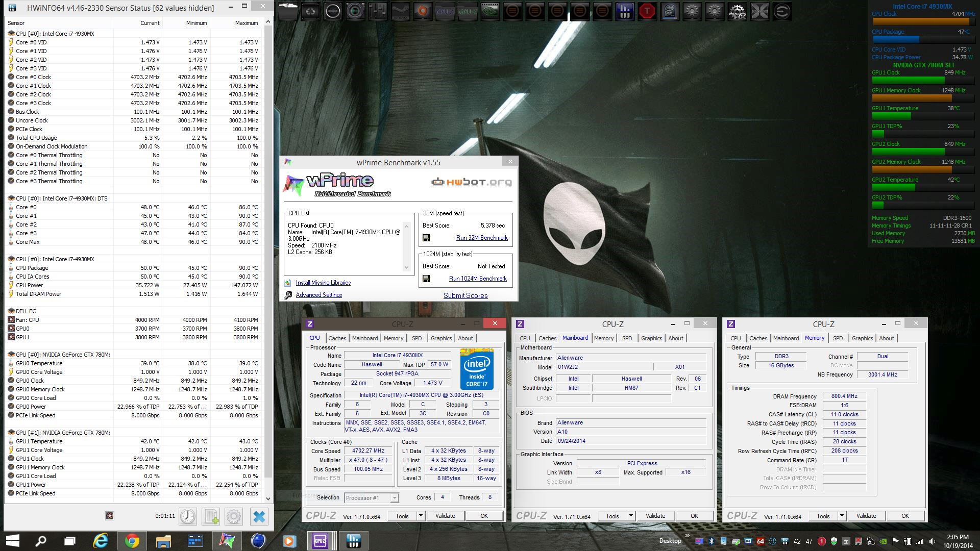980x551 pixels.
Task: Switch to wPrime taskbar icon
Action: click(227, 541)
